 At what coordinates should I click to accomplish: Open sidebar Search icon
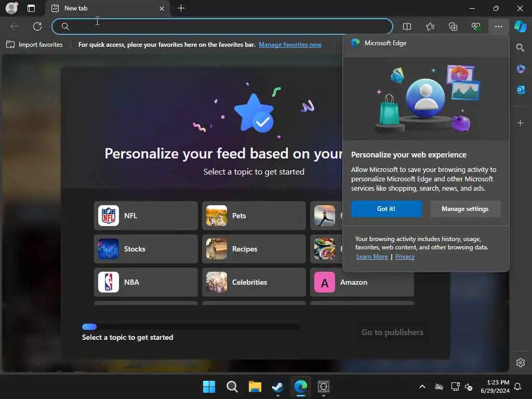click(521, 47)
